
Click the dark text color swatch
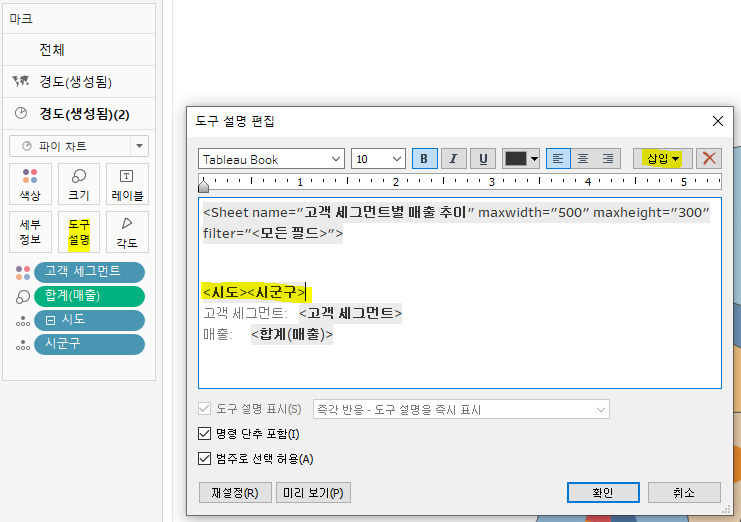coord(516,159)
